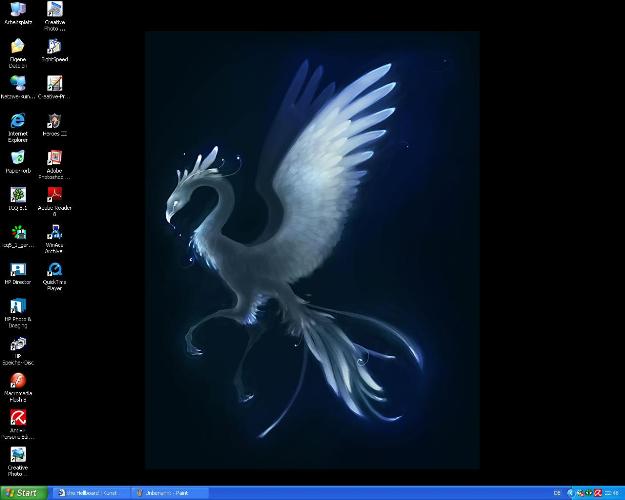Select the Netzwerkumgebung desktop icon
Image resolution: width=625 pixels, height=500 pixels.
18,83
